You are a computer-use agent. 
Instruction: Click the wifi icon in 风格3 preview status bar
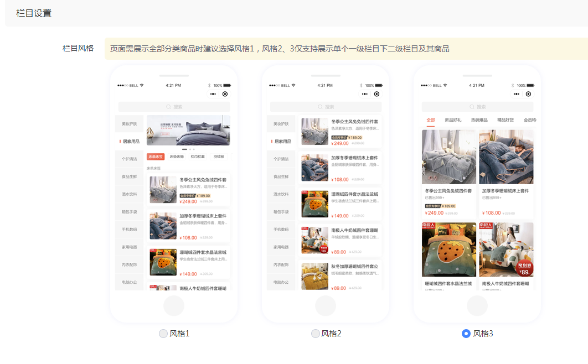click(445, 85)
